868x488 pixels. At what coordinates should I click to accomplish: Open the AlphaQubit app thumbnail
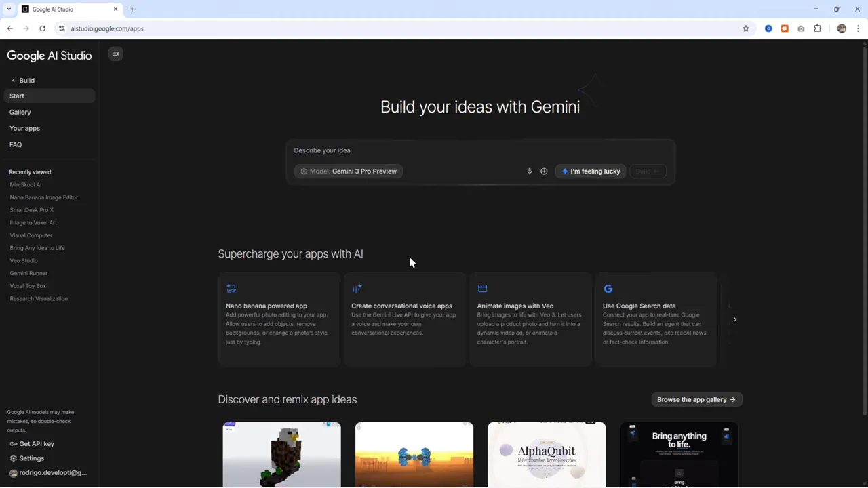pyautogui.click(x=547, y=453)
